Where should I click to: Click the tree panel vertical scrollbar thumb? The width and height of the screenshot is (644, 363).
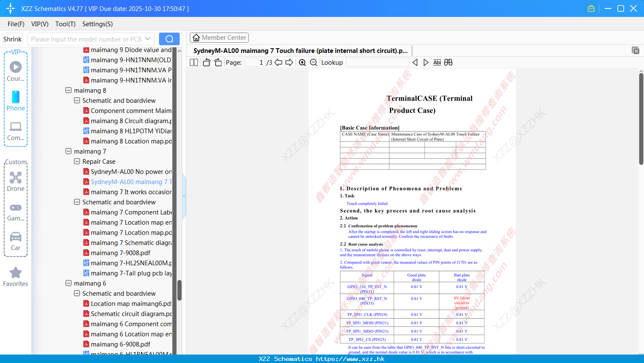point(179,290)
